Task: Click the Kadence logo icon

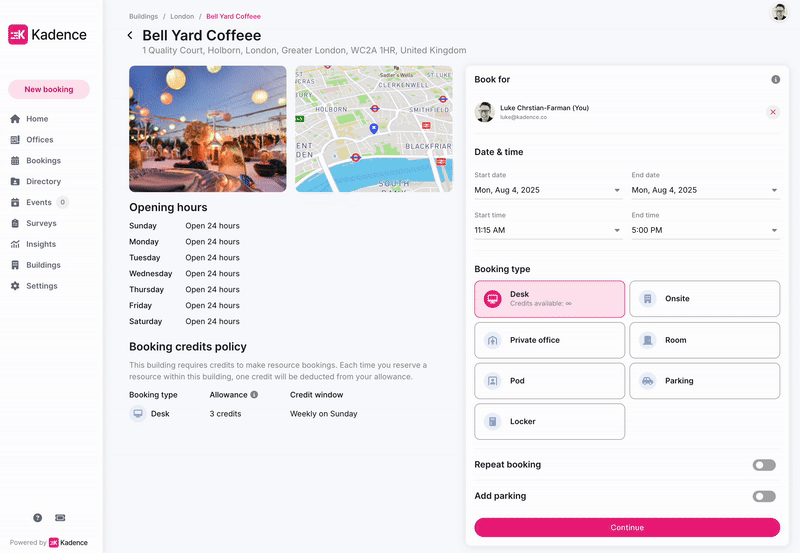Action: tap(18, 35)
